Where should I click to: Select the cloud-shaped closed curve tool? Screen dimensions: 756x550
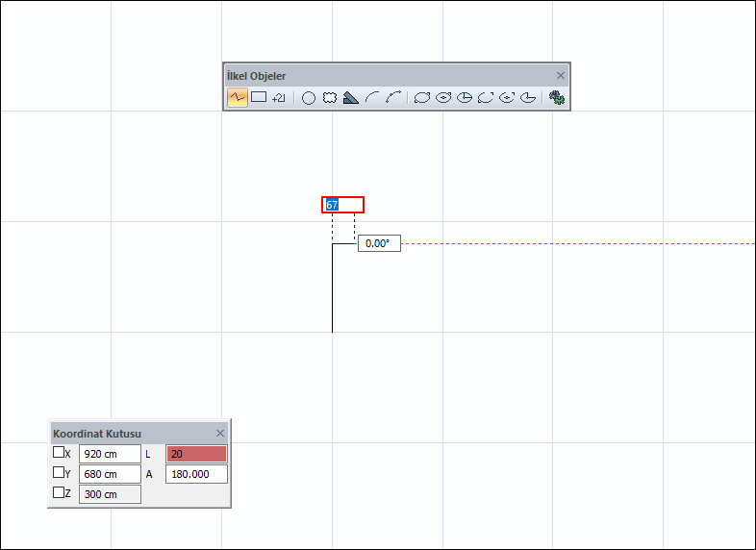click(x=330, y=98)
